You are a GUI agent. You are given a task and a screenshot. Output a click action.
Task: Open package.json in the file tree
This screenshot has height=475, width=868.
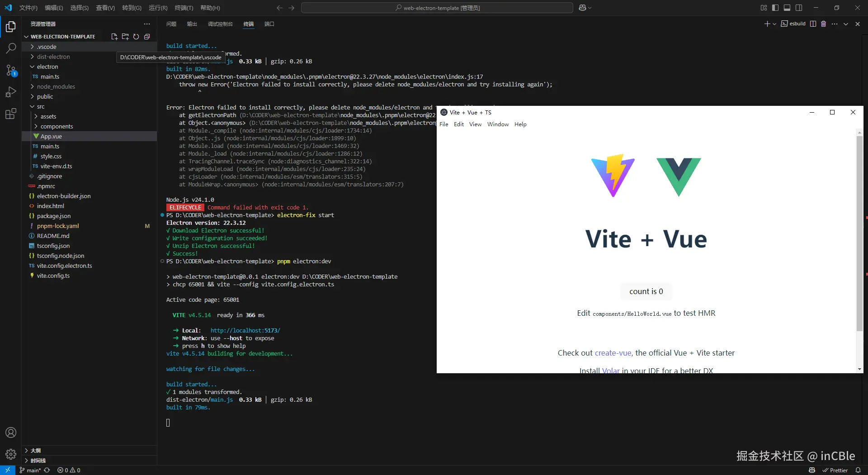pos(90,216)
